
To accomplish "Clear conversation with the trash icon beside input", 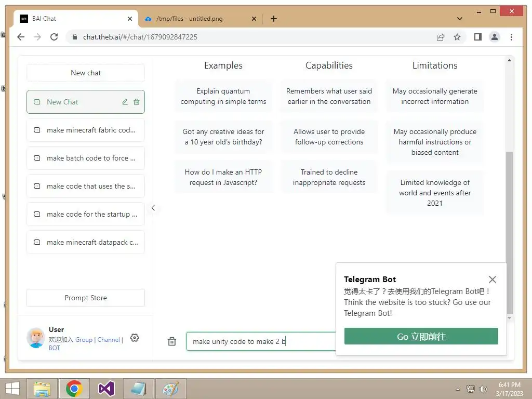I will [x=172, y=341].
